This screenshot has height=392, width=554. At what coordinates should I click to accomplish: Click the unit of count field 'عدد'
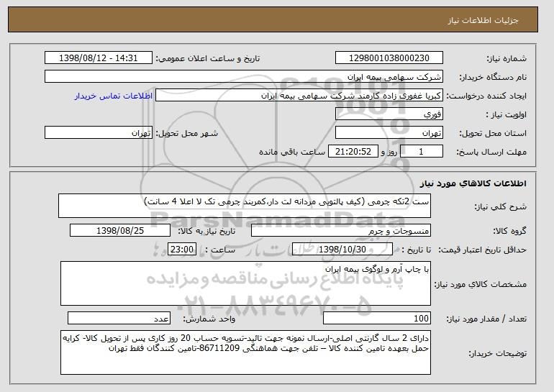pos(119,318)
